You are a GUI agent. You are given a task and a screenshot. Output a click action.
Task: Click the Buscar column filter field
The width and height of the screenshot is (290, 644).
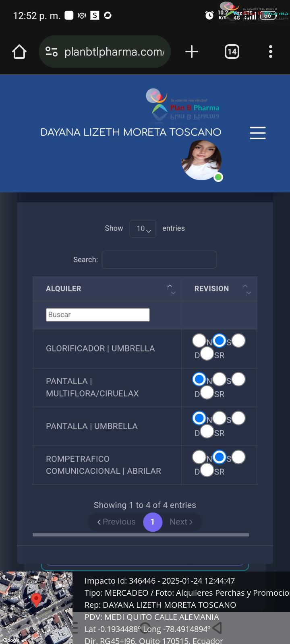(x=98, y=315)
